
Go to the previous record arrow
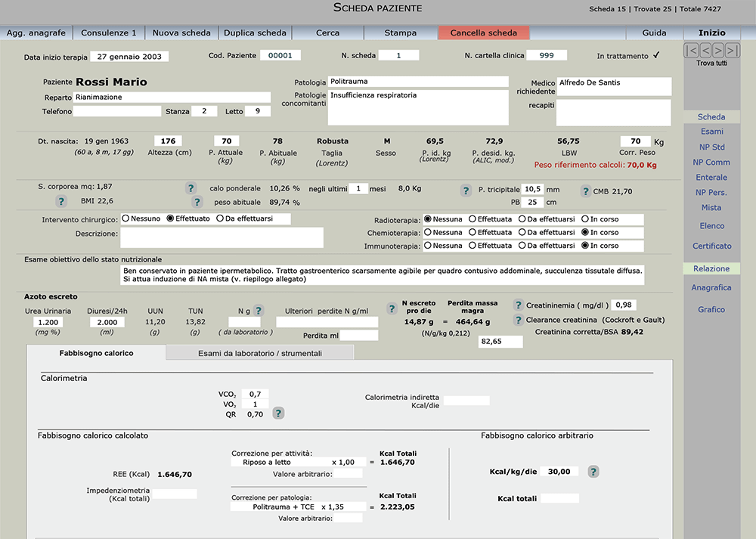point(705,50)
